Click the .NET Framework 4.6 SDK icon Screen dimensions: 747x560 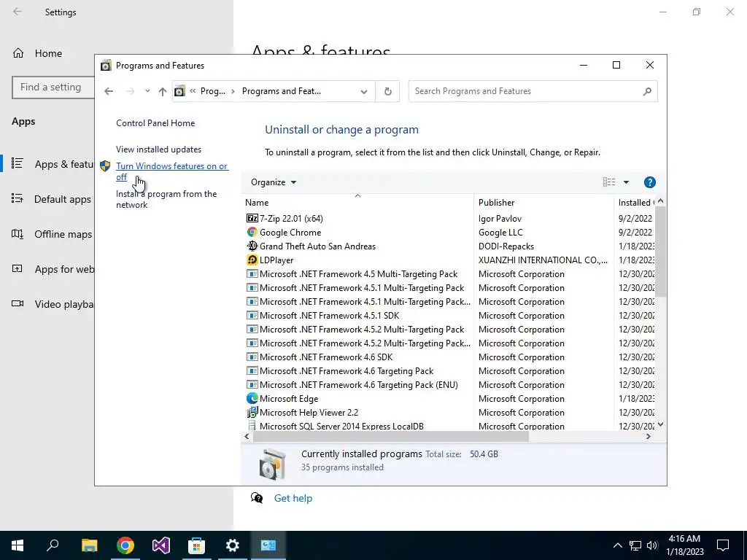point(252,357)
